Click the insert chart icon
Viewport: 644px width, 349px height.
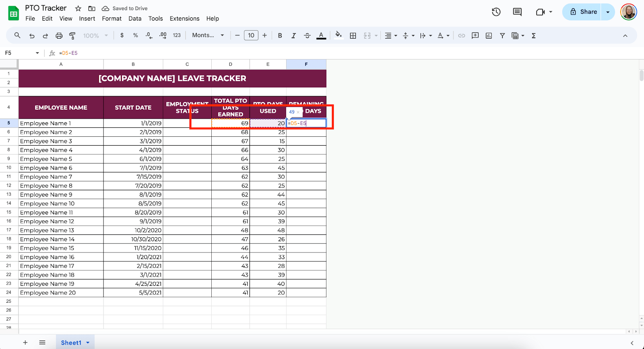(489, 36)
